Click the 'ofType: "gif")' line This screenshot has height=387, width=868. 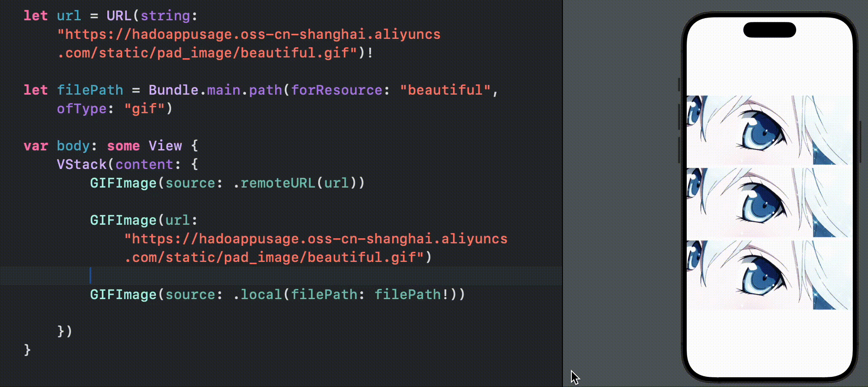pos(115,109)
